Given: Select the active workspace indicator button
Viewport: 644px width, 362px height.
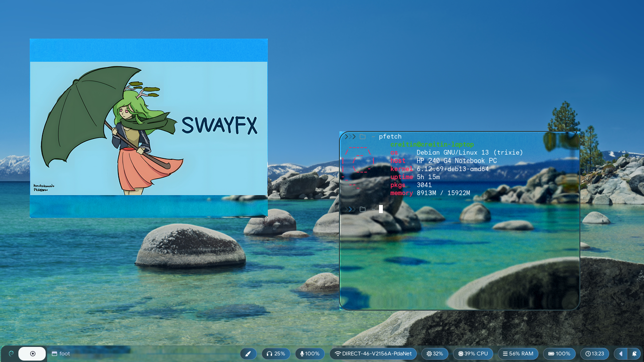Looking at the screenshot, I should [x=32, y=354].
